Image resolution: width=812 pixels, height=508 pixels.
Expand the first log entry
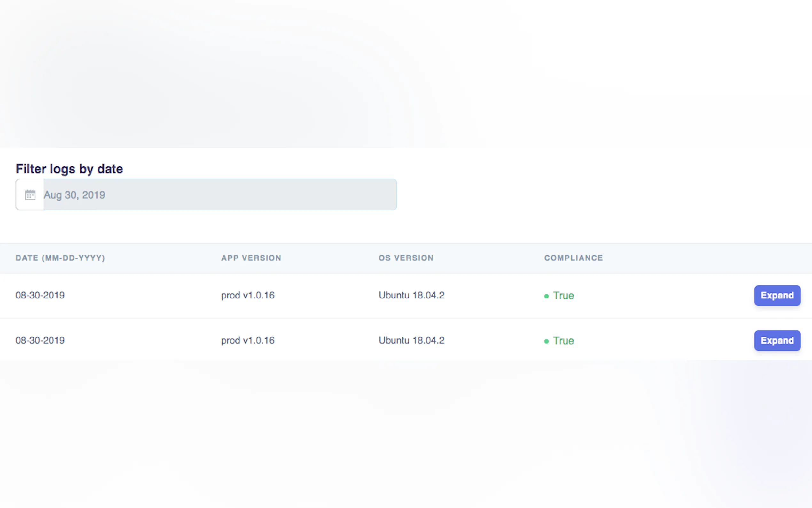tap(777, 295)
